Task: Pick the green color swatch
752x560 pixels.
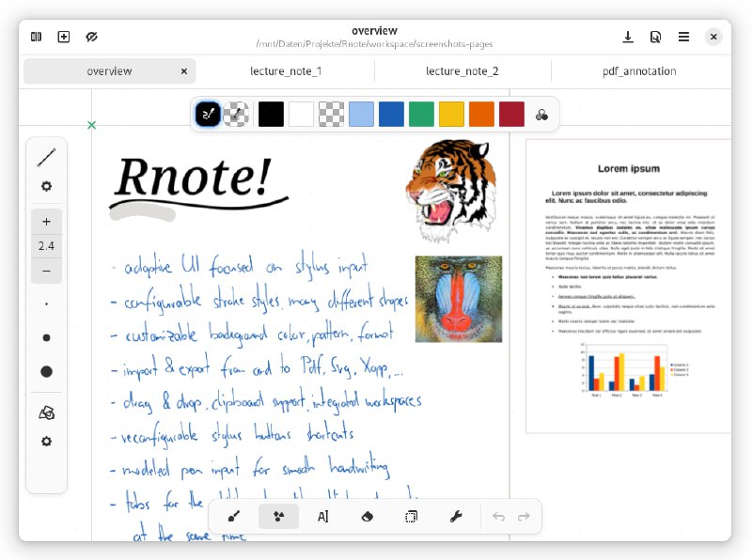Action: click(421, 115)
